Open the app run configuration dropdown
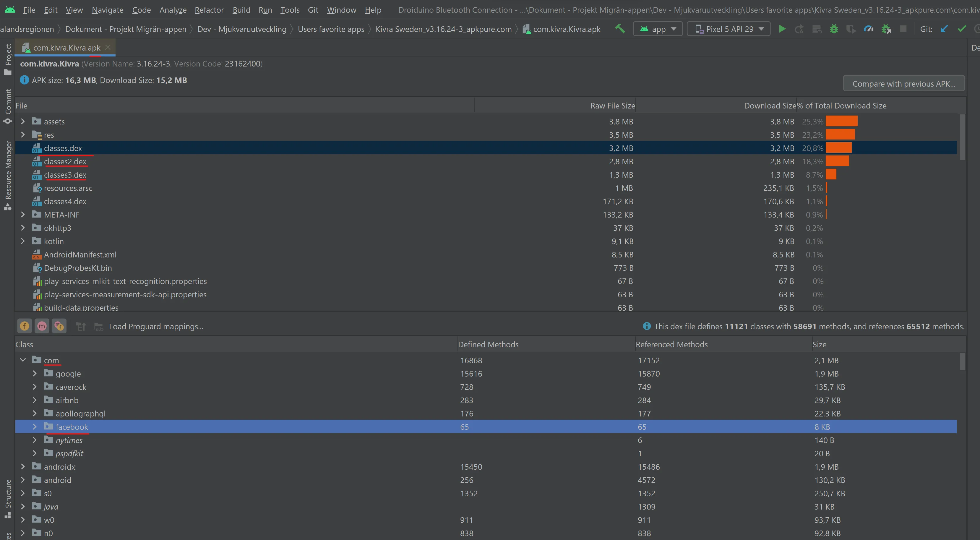 (x=658, y=29)
